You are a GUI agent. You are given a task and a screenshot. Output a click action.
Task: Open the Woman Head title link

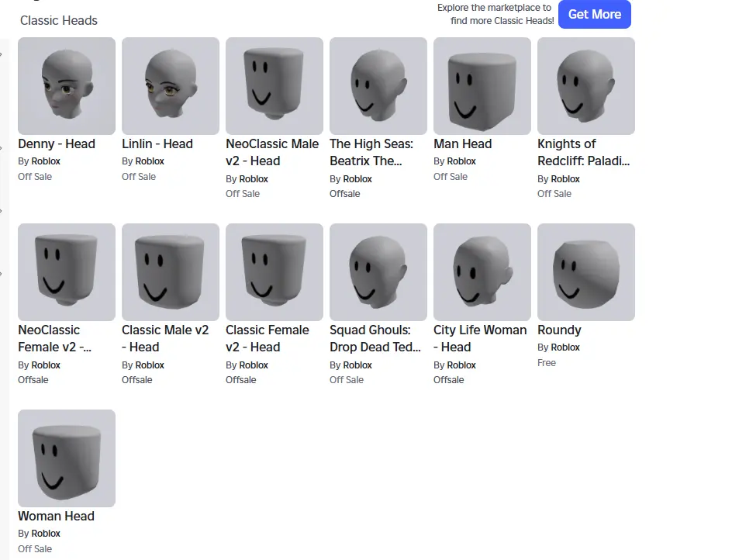(56, 516)
